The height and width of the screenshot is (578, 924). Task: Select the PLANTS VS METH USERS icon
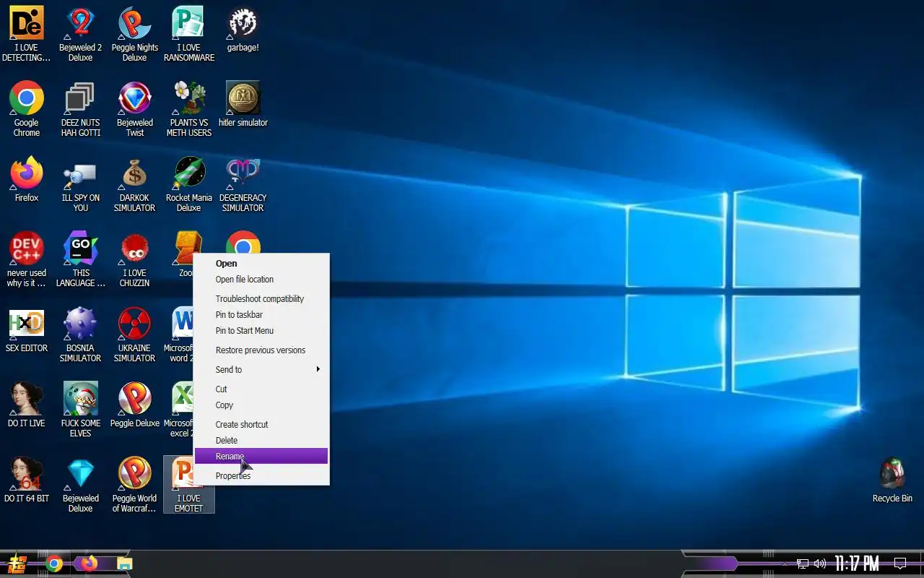pos(188,108)
